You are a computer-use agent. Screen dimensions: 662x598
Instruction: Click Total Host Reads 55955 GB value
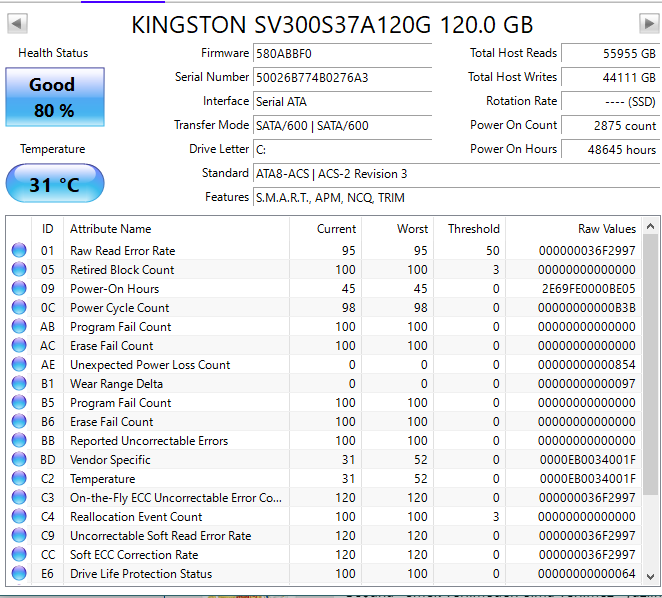coord(610,54)
